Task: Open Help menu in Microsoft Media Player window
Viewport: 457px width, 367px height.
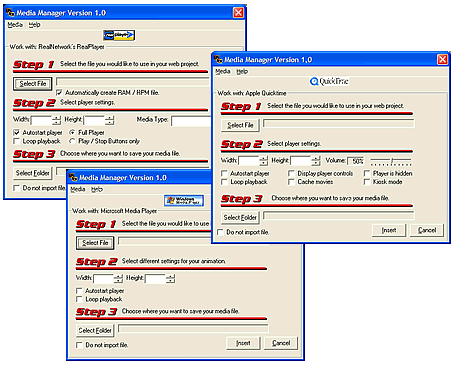Action: click(97, 189)
